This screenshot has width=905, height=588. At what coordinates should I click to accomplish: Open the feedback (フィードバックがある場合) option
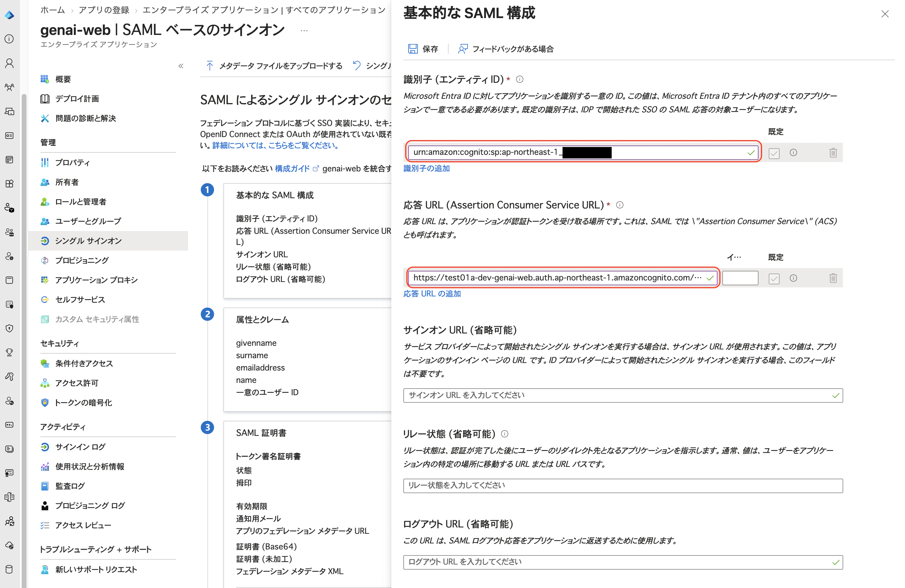tap(505, 48)
